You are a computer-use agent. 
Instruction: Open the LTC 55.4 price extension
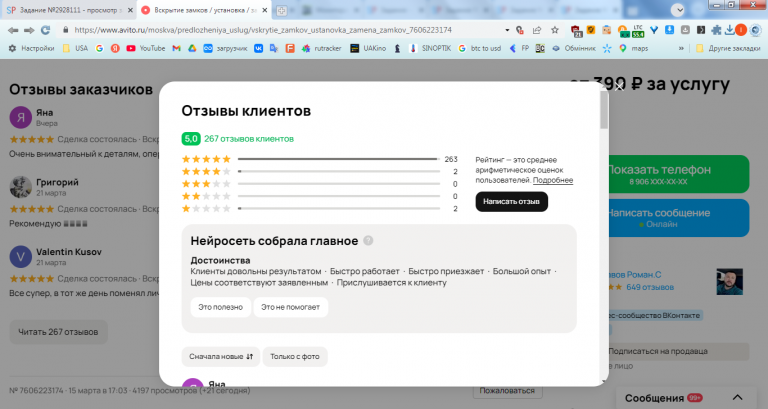pos(638,31)
